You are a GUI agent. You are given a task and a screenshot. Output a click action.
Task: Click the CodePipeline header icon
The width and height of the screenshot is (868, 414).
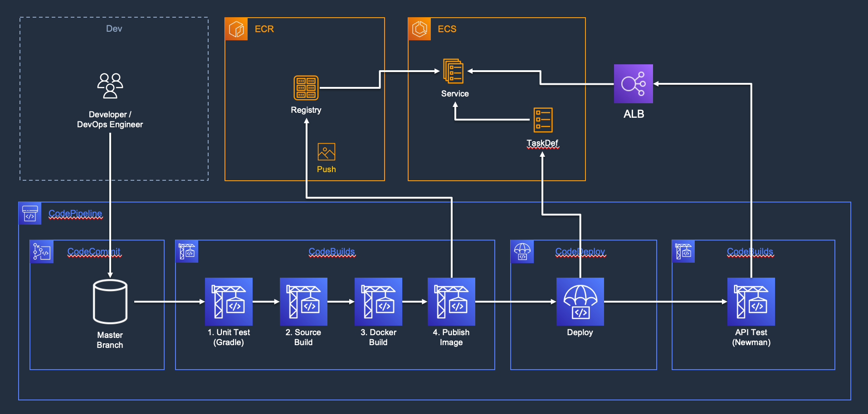pyautogui.click(x=30, y=213)
